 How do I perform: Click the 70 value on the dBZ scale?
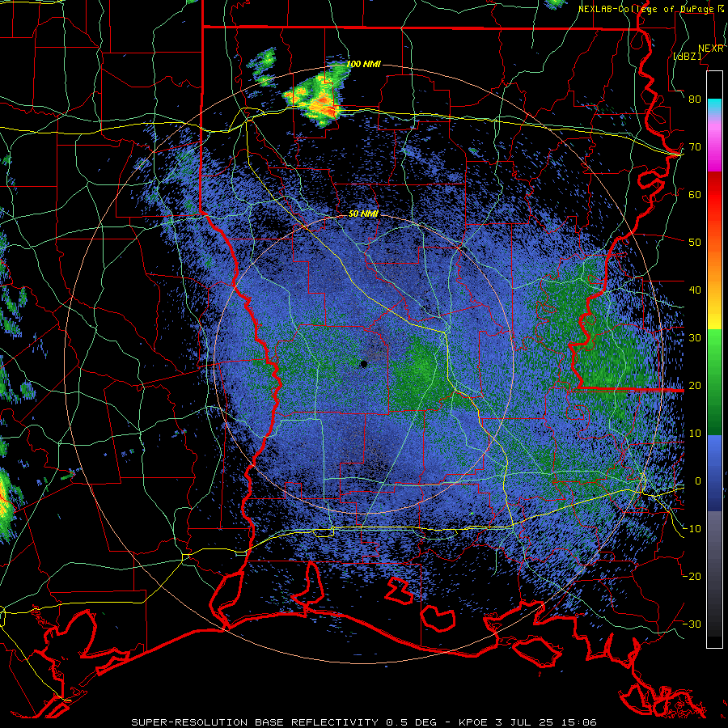pos(695,147)
